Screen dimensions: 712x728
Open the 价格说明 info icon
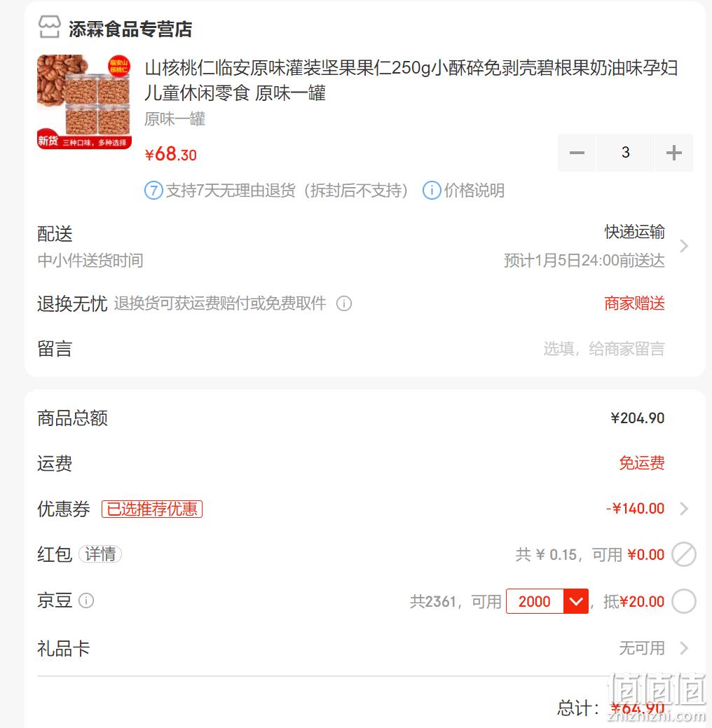(432, 191)
